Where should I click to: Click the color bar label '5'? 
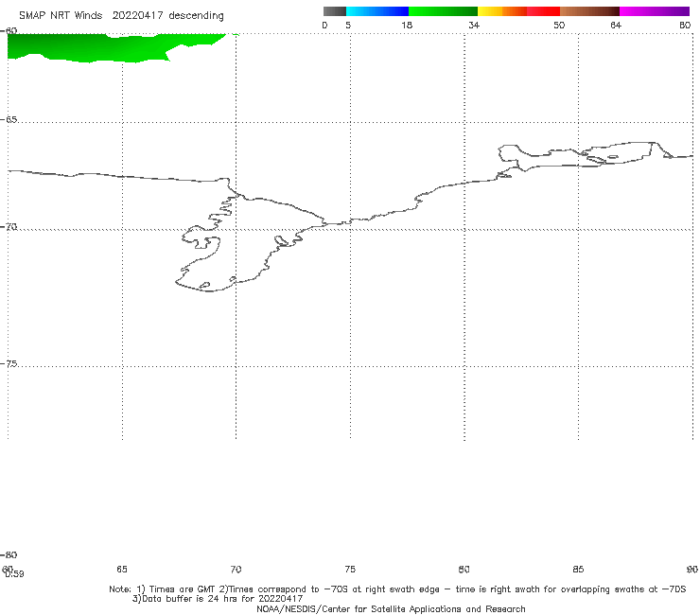(x=348, y=25)
